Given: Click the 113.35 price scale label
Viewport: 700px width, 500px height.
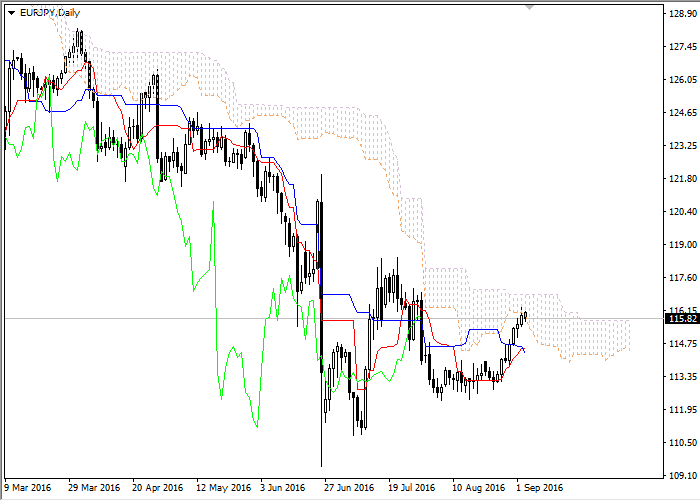Looking at the screenshot, I should [x=683, y=377].
